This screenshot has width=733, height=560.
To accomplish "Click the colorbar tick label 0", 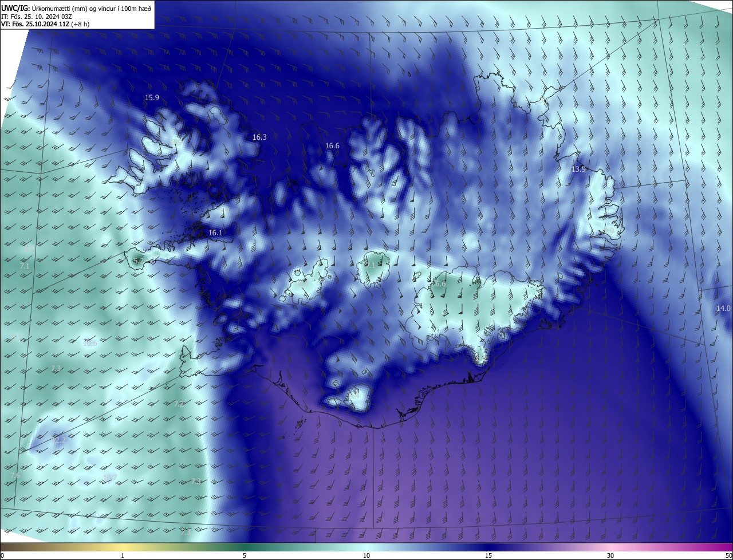I will [2, 555].
